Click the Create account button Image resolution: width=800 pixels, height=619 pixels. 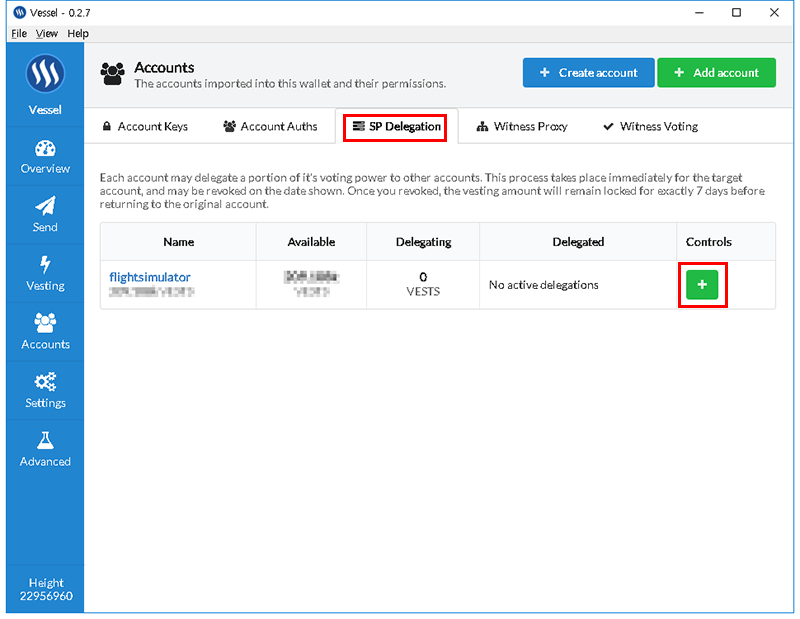pos(588,72)
